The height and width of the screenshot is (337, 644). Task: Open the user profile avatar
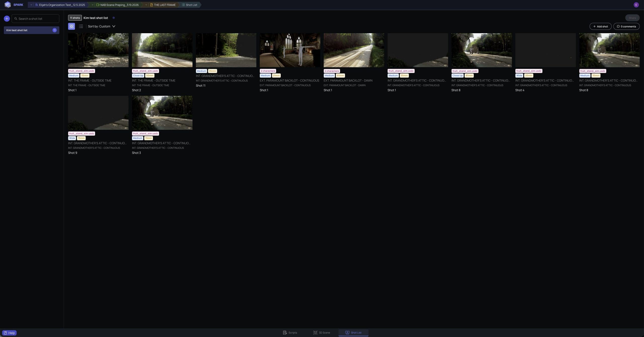click(x=636, y=5)
